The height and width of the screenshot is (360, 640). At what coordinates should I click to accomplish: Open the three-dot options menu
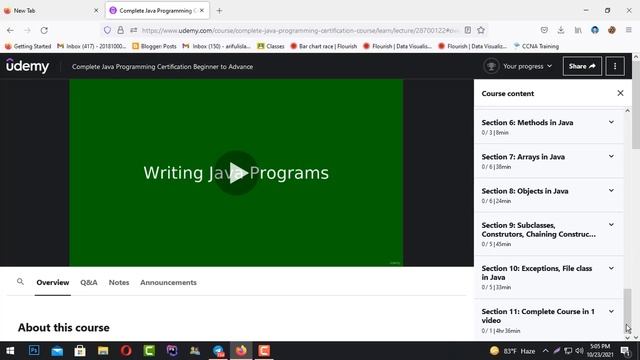[615, 66]
